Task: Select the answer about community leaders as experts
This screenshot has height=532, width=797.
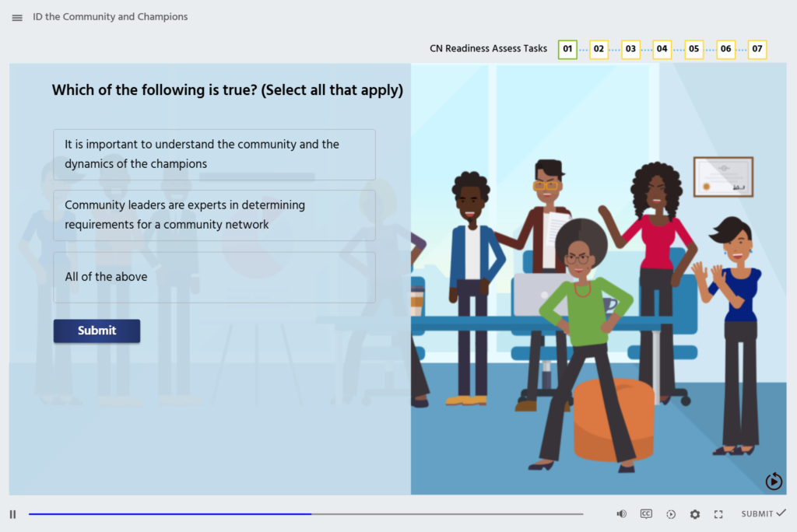Action: pyautogui.click(x=214, y=215)
